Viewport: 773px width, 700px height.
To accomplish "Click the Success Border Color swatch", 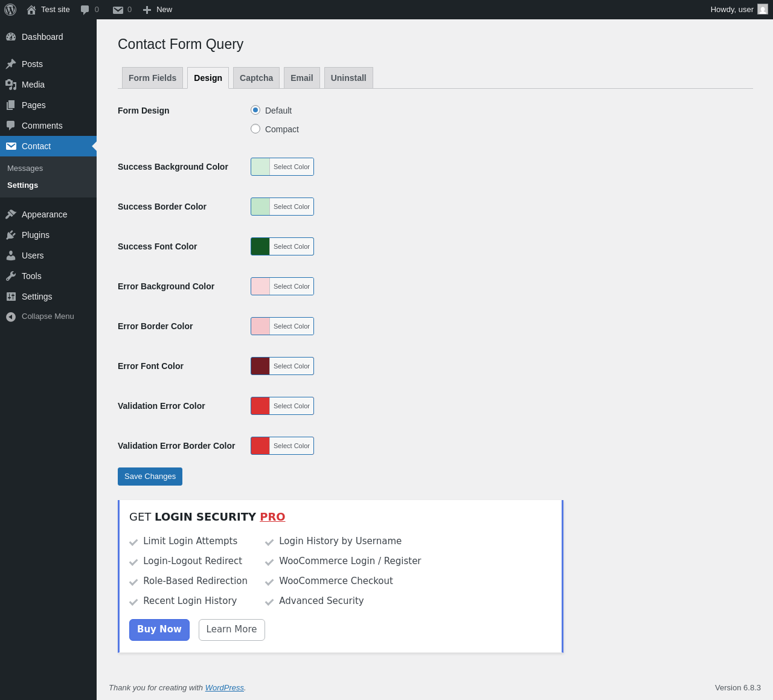I will [x=260, y=207].
